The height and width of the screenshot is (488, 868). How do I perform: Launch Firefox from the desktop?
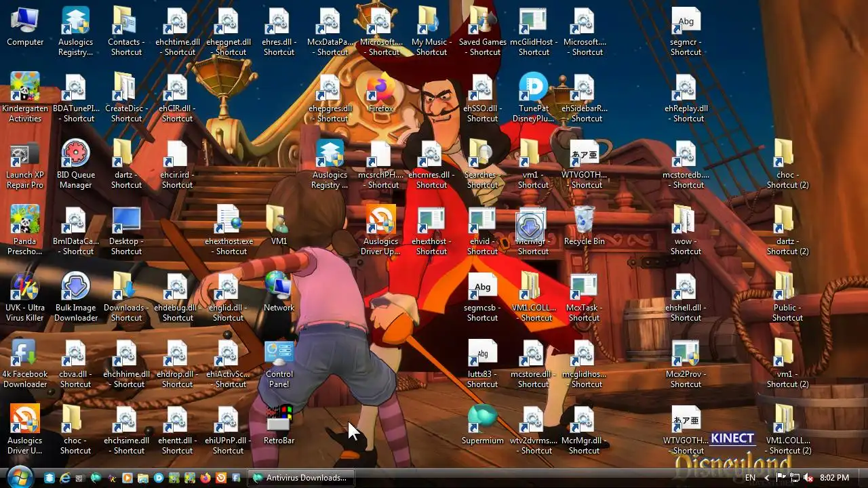[380, 94]
